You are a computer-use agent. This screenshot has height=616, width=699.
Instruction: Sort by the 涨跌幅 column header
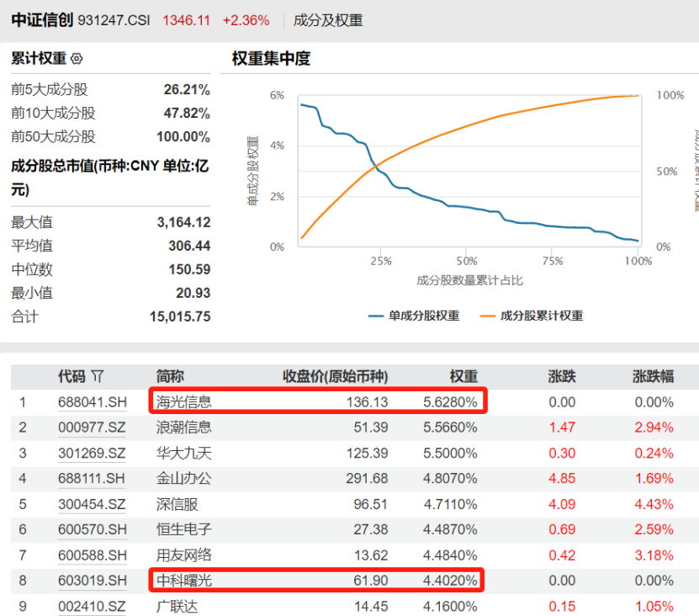[x=653, y=376]
